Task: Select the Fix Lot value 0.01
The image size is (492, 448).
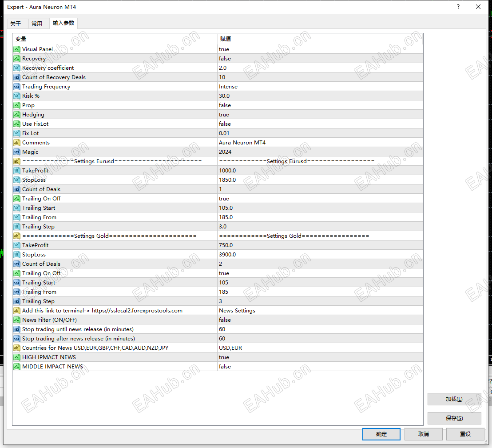Action: (320, 133)
